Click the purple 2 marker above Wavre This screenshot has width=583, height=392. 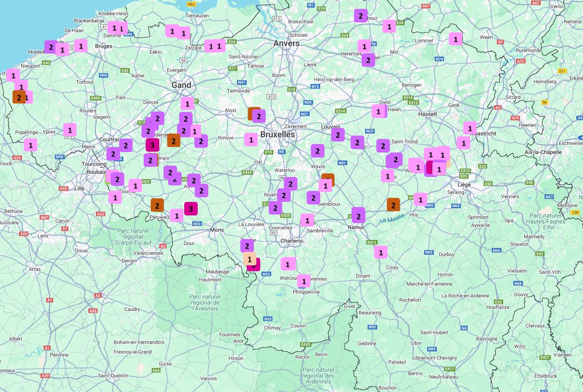[x=318, y=151]
